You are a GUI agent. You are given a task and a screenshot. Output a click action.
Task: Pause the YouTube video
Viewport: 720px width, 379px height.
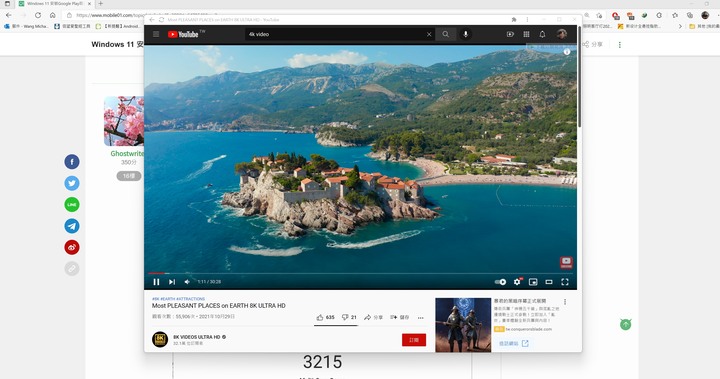pyautogui.click(x=156, y=282)
